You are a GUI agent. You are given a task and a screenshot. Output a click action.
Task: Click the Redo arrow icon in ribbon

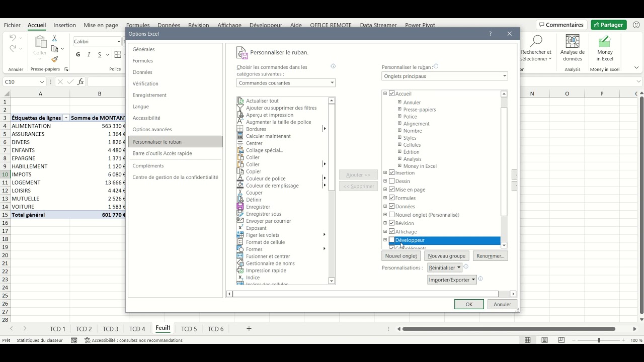click(x=13, y=49)
